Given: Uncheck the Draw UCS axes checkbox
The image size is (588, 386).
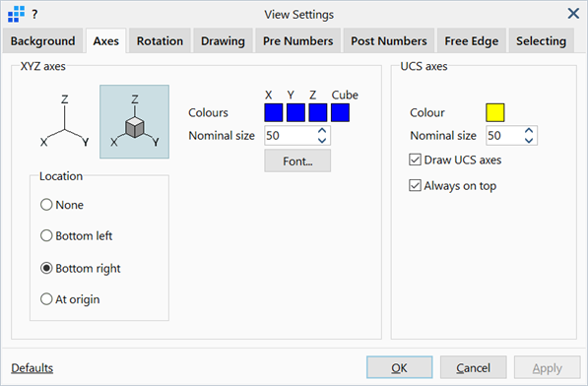Looking at the screenshot, I should click(415, 161).
